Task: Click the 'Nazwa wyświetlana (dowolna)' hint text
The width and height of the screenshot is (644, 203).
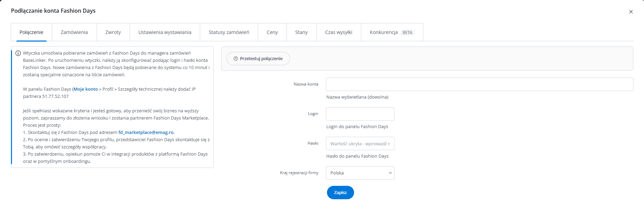Action: 357,97
